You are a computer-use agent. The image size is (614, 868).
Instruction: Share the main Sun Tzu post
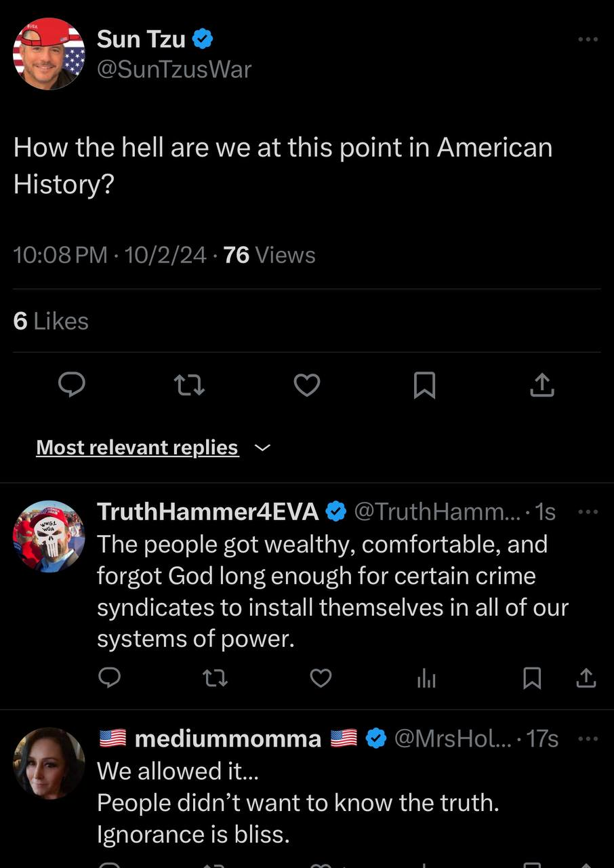[x=542, y=385]
